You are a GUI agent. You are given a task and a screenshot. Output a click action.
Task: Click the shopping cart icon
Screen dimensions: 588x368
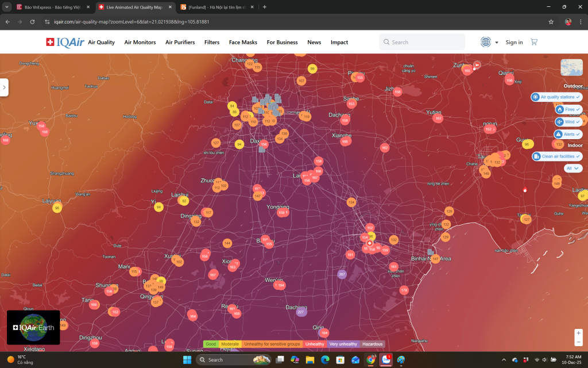click(533, 41)
